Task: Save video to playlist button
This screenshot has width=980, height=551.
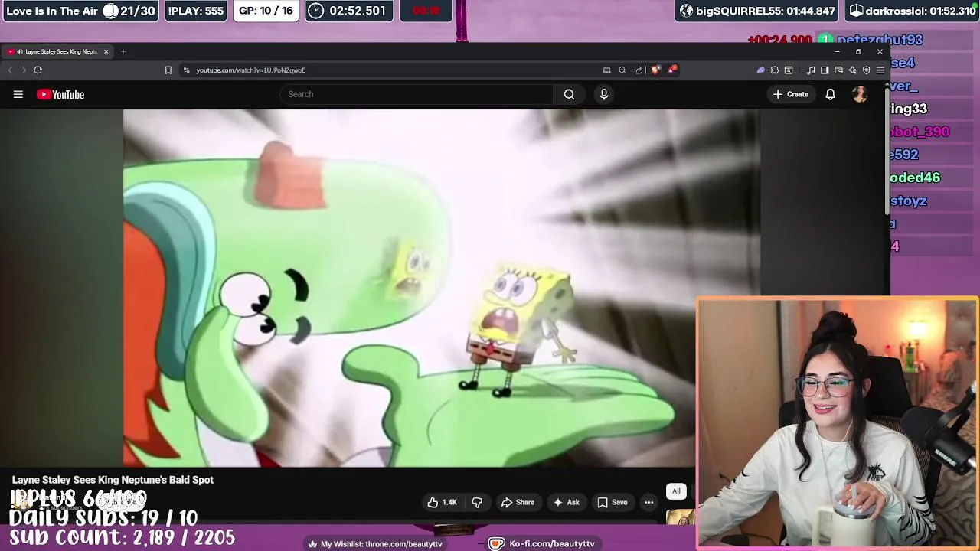Action: coord(612,502)
